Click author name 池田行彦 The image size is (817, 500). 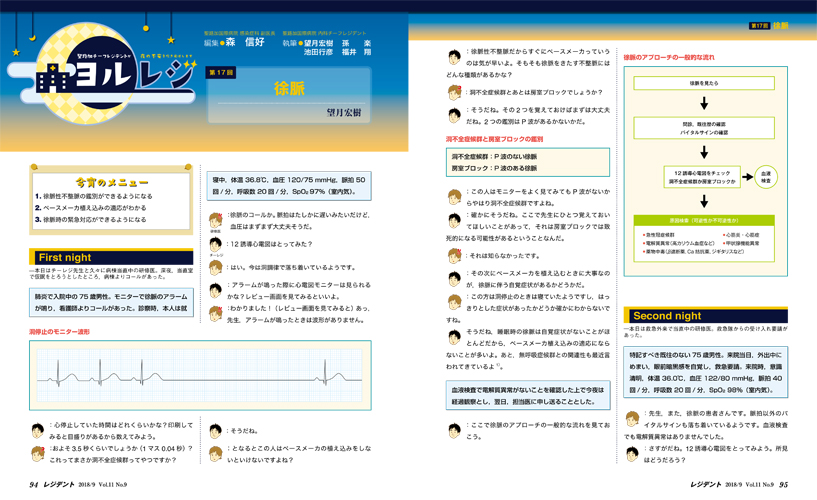click(318, 52)
